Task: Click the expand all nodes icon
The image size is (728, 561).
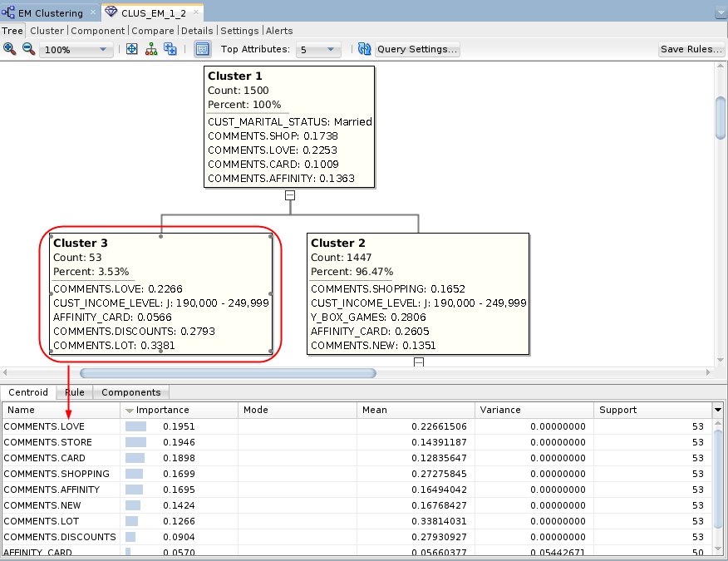Action: pyautogui.click(x=170, y=49)
